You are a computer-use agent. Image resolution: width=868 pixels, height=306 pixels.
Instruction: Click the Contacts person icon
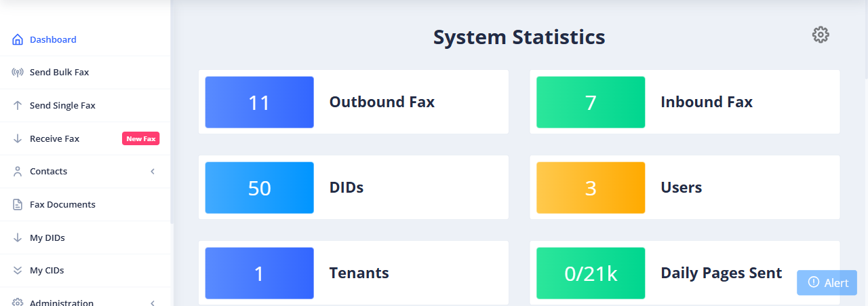18,172
